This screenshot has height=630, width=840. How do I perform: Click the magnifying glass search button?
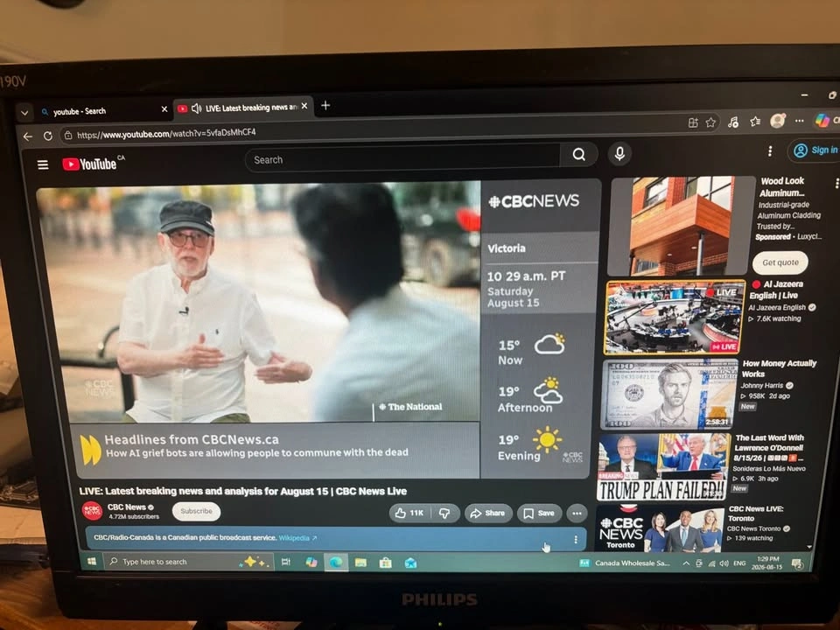(x=578, y=155)
